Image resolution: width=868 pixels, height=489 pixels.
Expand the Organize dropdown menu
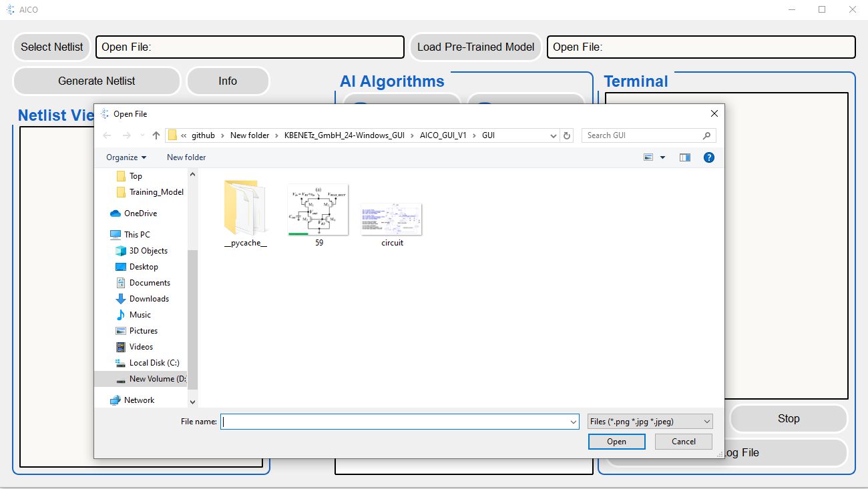click(x=126, y=157)
